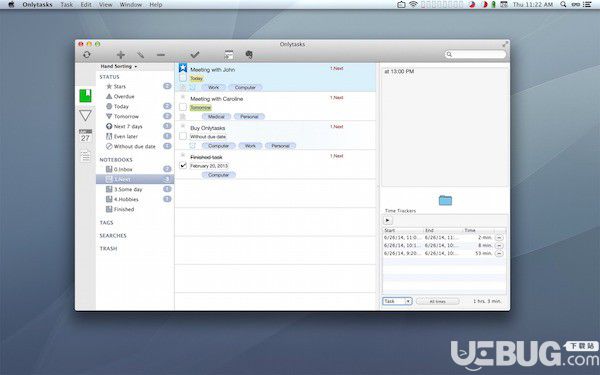
Task: Click the dotted icon on Buy Onlytasks row
Action: tap(192, 146)
